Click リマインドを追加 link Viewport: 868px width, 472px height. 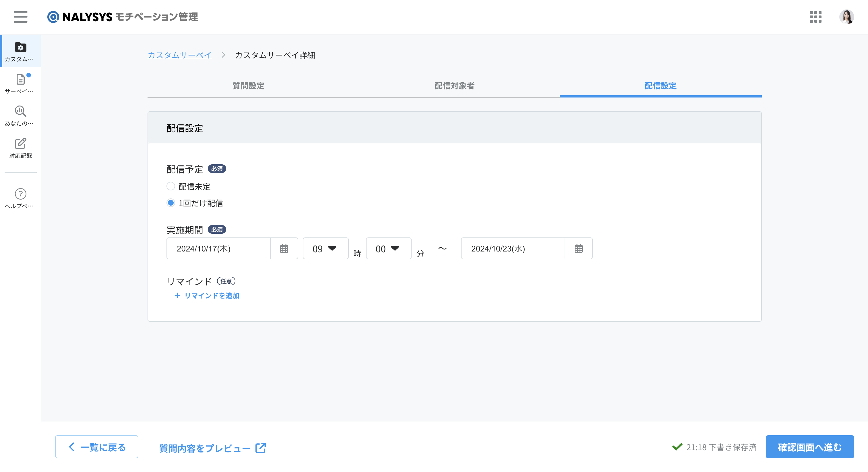pos(207,296)
